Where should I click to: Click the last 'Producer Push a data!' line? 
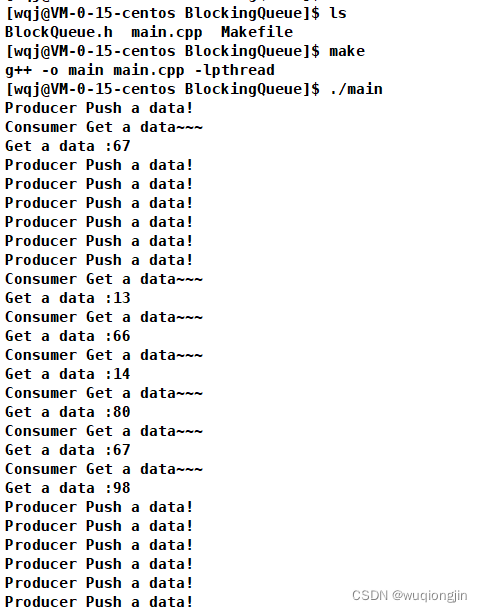pos(99,602)
